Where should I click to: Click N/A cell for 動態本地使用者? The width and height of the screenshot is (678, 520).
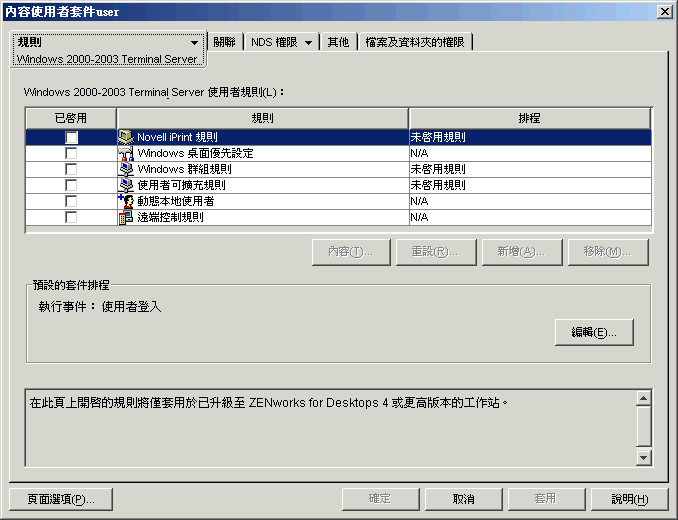[530, 201]
